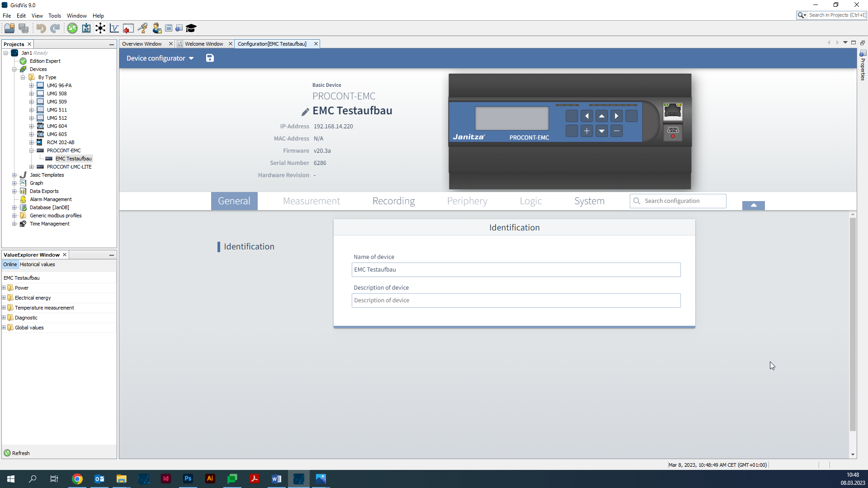This screenshot has height=488, width=868.
Task: Expand the PROCONT-LMC-LITE tree node
Action: click(32, 167)
